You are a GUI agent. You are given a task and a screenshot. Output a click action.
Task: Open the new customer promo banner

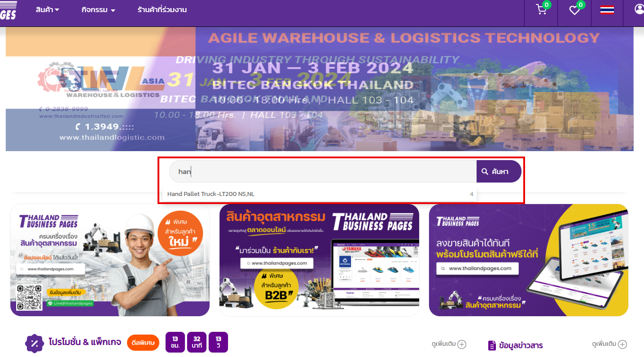click(110, 260)
